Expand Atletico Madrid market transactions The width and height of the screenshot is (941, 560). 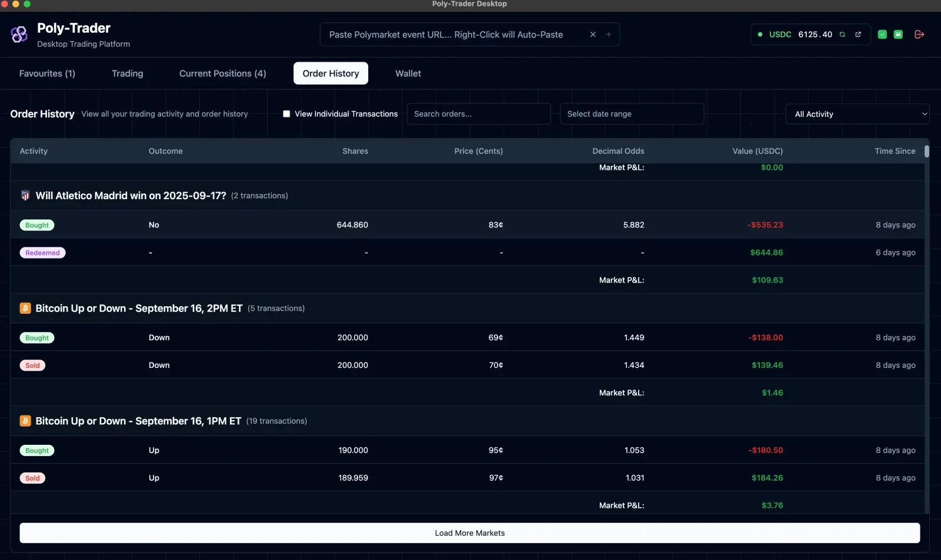467,196
